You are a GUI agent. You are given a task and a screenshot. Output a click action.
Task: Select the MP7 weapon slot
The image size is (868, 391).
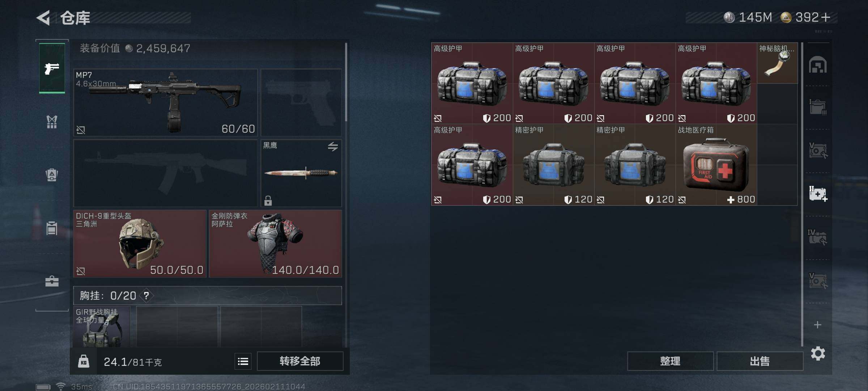pos(165,102)
